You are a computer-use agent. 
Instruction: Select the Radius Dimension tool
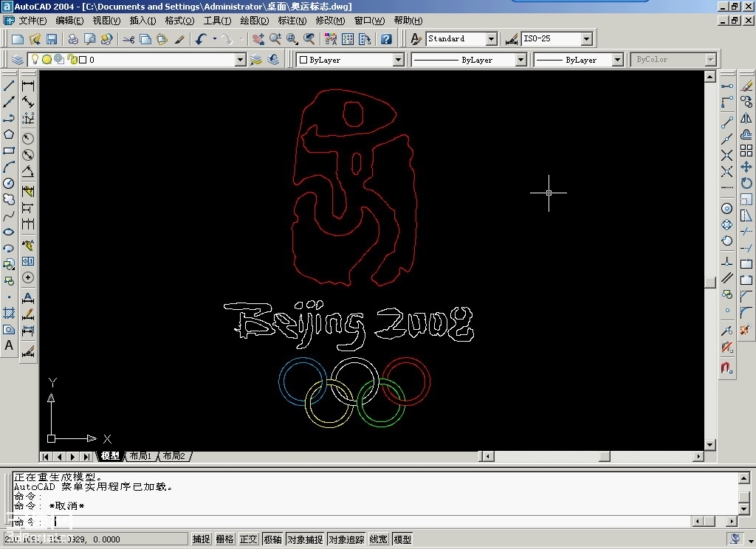pyautogui.click(x=28, y=139)
